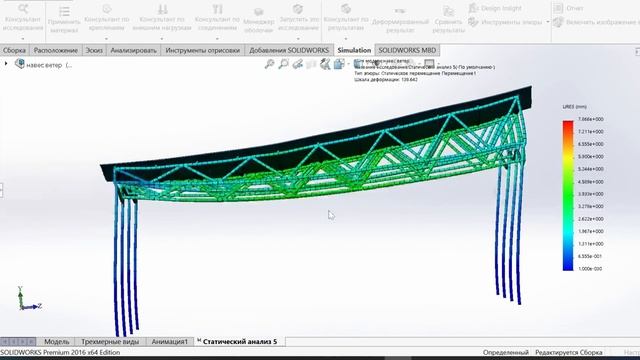Switch to Добавления SOLIDWORKS tab

pos(289,50)
